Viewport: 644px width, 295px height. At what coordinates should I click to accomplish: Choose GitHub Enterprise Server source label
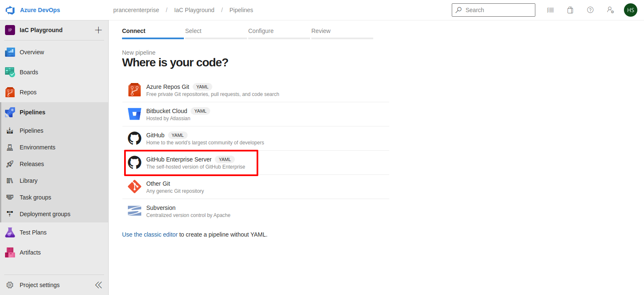point(179,159)
